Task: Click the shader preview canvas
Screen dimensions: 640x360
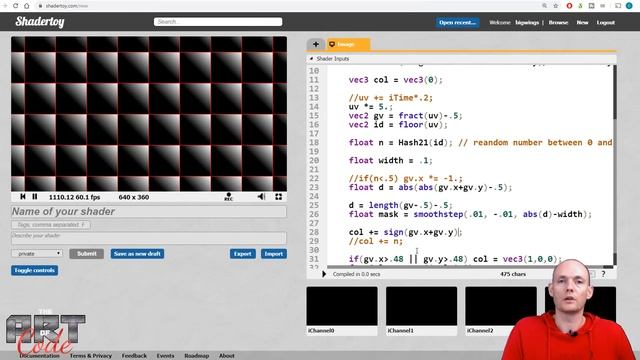Action: 149,113
